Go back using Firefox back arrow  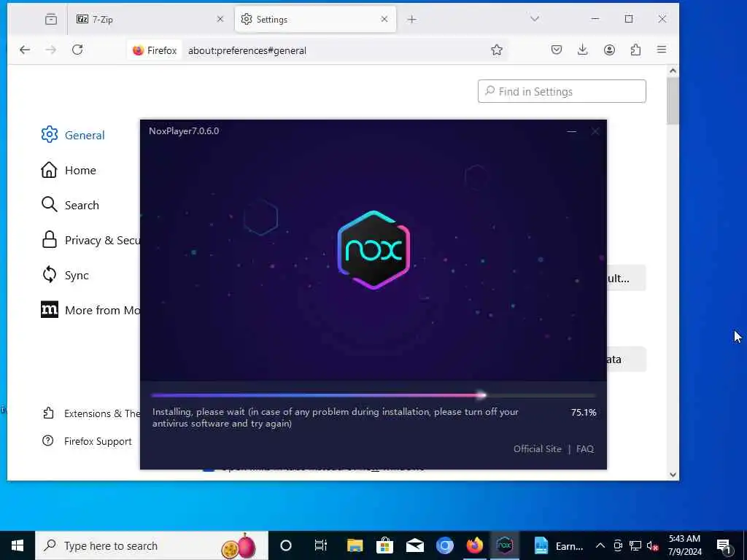coord(25,50)
